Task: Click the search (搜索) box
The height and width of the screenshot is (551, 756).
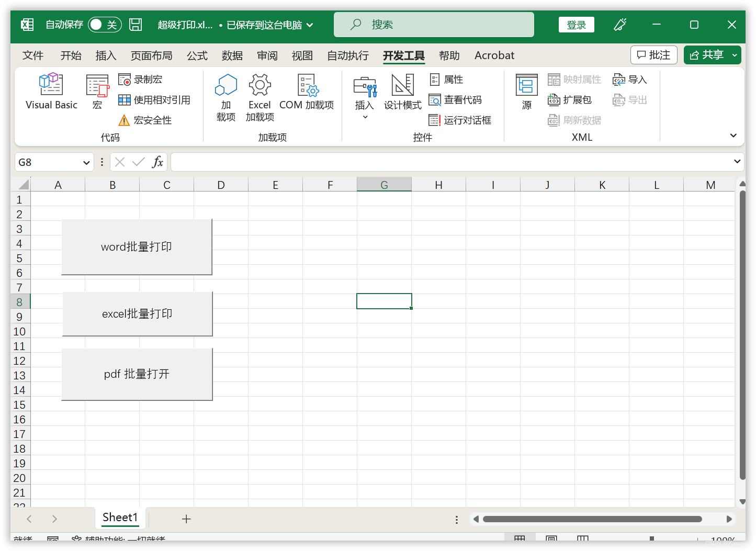Action: tap(434, 25)
